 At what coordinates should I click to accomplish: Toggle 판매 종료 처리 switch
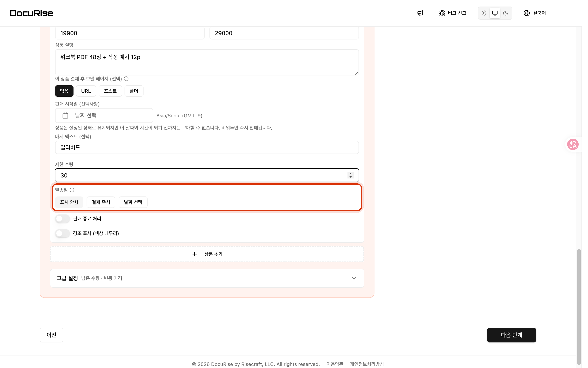[x=62, y=219]
